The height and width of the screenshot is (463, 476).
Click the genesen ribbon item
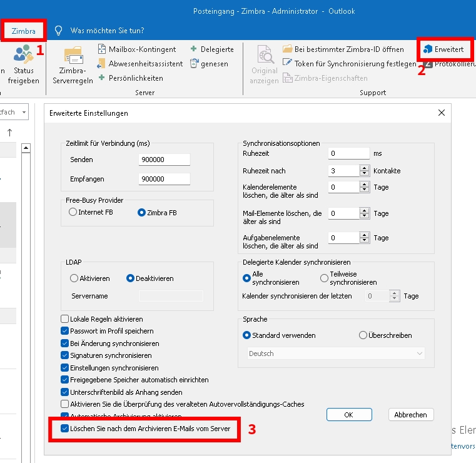[209, 64]
